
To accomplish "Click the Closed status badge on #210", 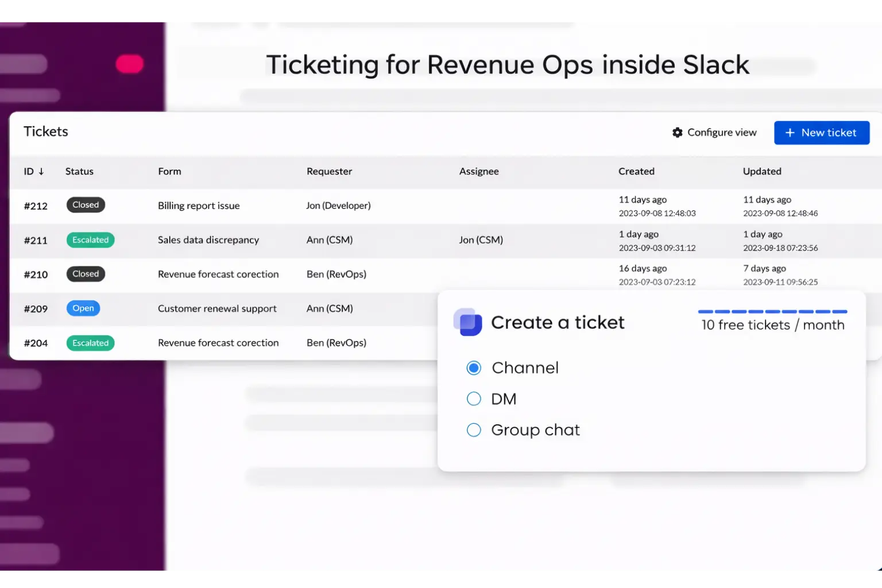I will [x=86, y=274].
